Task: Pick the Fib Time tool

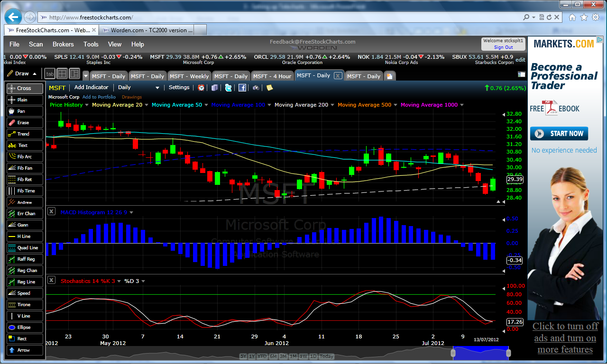Action: [x=25, y=191]
